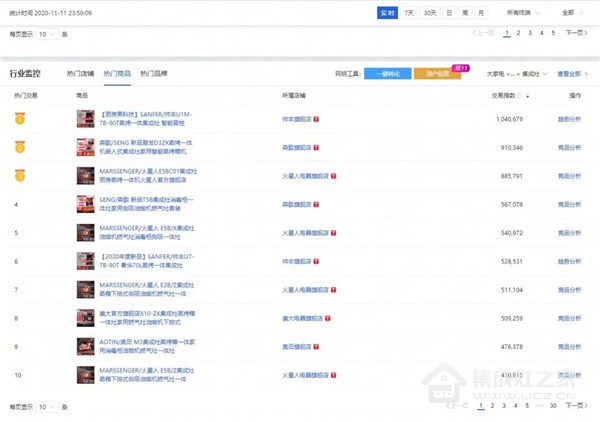
Task: Click the gold rank 1 medal icon
Action: point(20,119)
